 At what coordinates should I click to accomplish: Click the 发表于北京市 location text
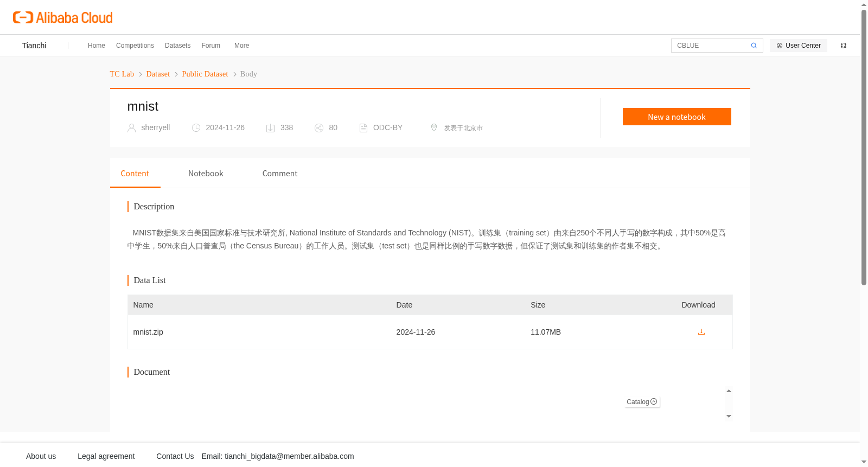tap(463, 128)
